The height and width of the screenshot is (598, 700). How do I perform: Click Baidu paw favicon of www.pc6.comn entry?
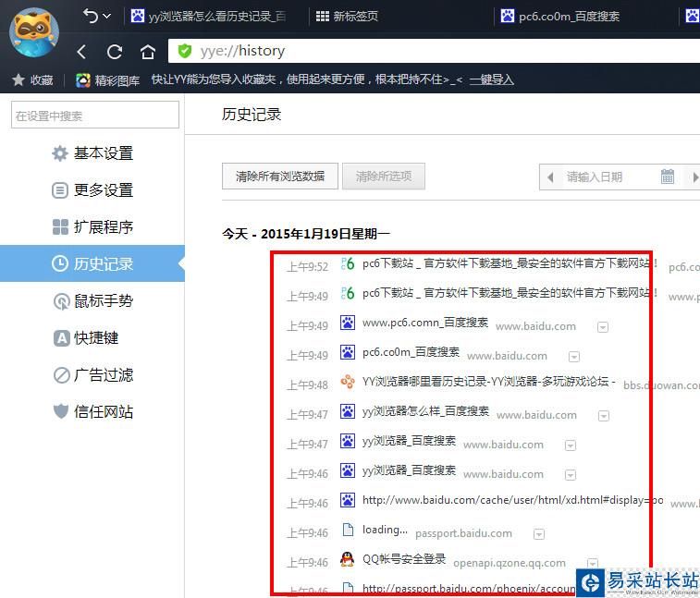348,323
